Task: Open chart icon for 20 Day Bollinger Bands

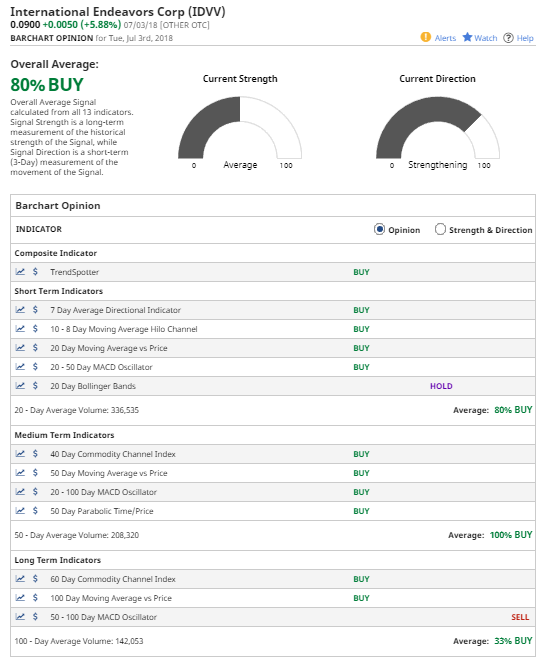Action: [x=20, y=386]
